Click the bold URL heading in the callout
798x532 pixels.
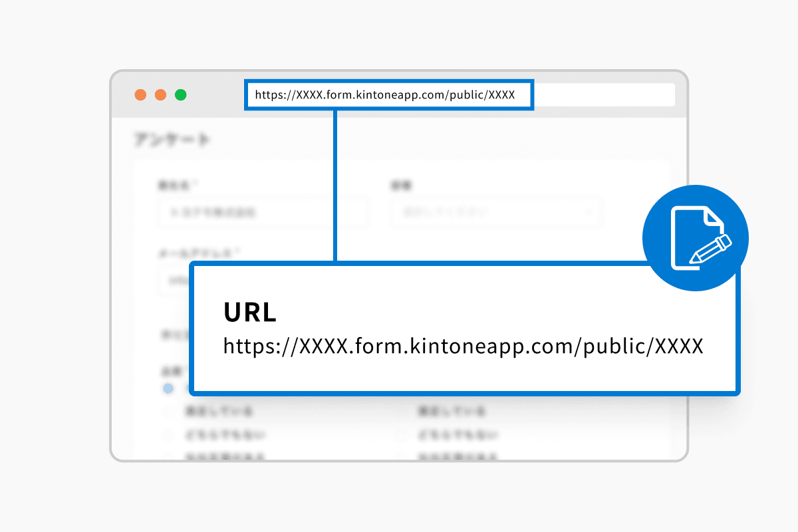pos(249,313)
